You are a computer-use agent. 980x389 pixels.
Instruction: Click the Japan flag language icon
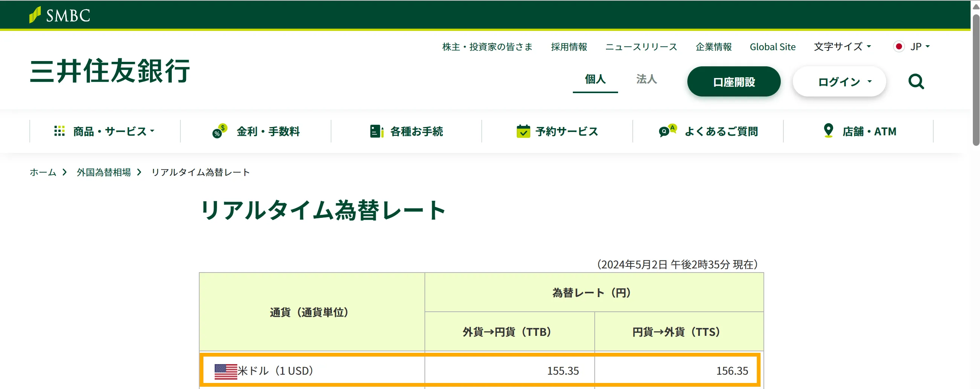(x=899, y=46)
